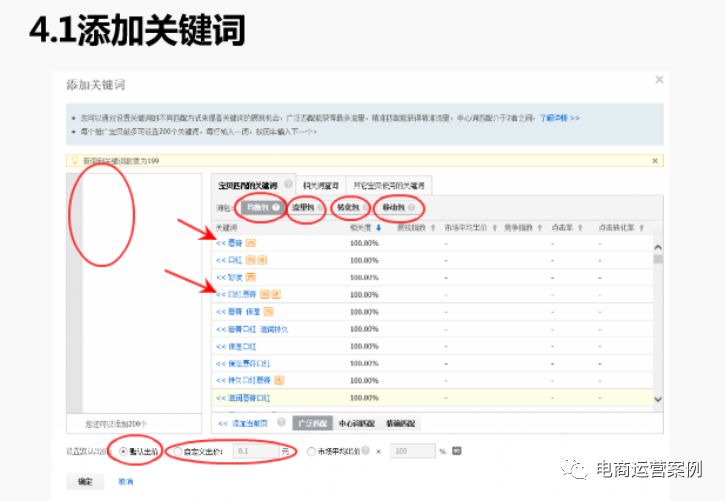Select the 默认出价 radio button
Screen dimensions: 726x501
click(123, 451)
